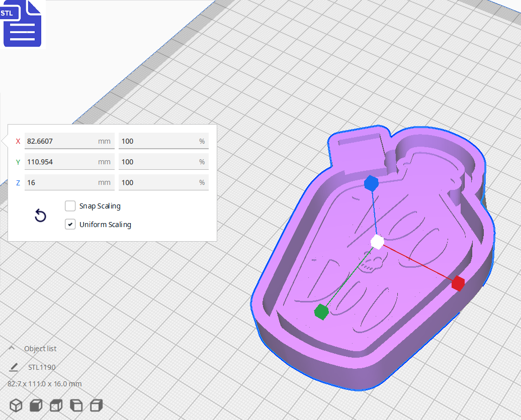Image resolution: width=521 pixels, height=420 pixels.
Task: Select the 3D perspective view icon
Action: [16, 405]
